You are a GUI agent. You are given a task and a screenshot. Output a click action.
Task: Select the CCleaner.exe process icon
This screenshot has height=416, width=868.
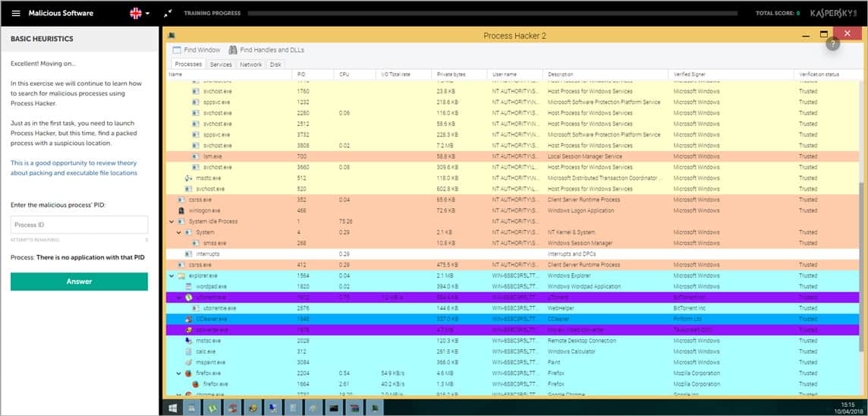coord(190,320)
